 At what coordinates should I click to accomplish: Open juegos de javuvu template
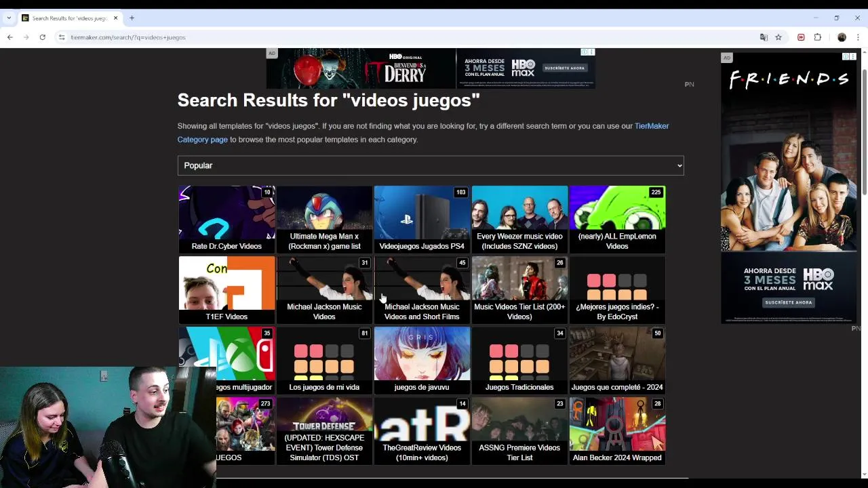[422, 360]
